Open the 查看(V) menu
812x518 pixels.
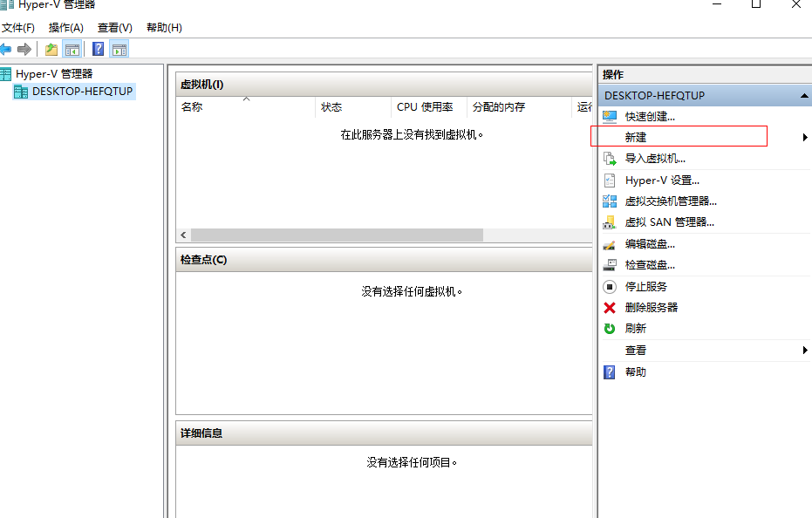pyautogui.click(x=115, y=27)
